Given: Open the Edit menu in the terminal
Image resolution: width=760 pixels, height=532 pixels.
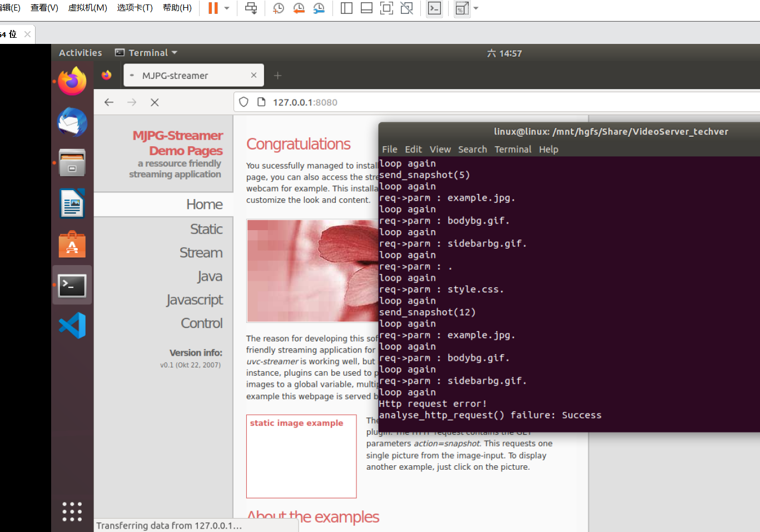Looking at the screenshot, I should [x=413, y=150].
